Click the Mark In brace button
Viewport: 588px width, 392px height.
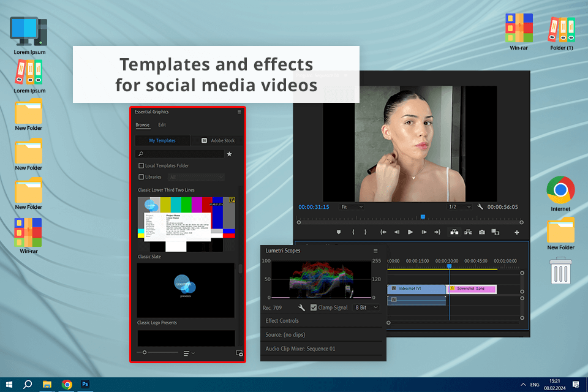[x=353, y=232]
